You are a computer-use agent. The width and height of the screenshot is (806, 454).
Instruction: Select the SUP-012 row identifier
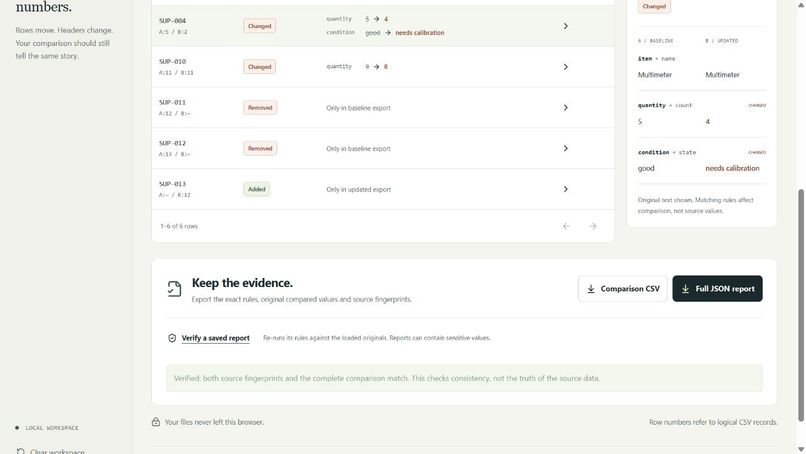[x=172, y=143]
